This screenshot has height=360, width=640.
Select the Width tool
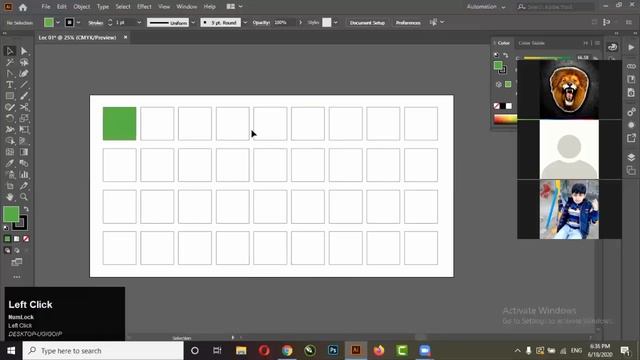pyautogui.click(x=10, y=130)
